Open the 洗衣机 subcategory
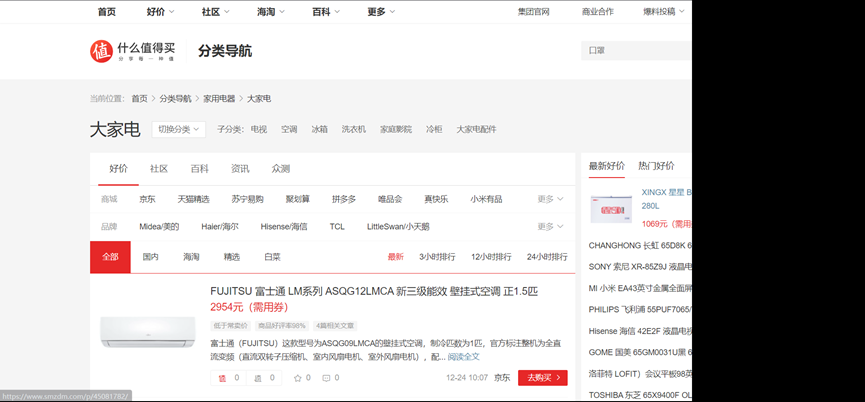Screen dimensions: 865x402 pos(354,130)
